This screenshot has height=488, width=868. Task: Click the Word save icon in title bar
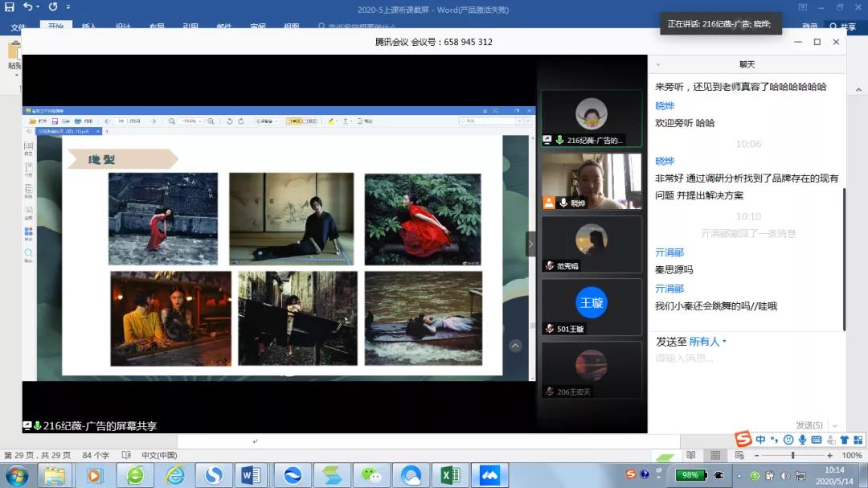click(10, 7)
